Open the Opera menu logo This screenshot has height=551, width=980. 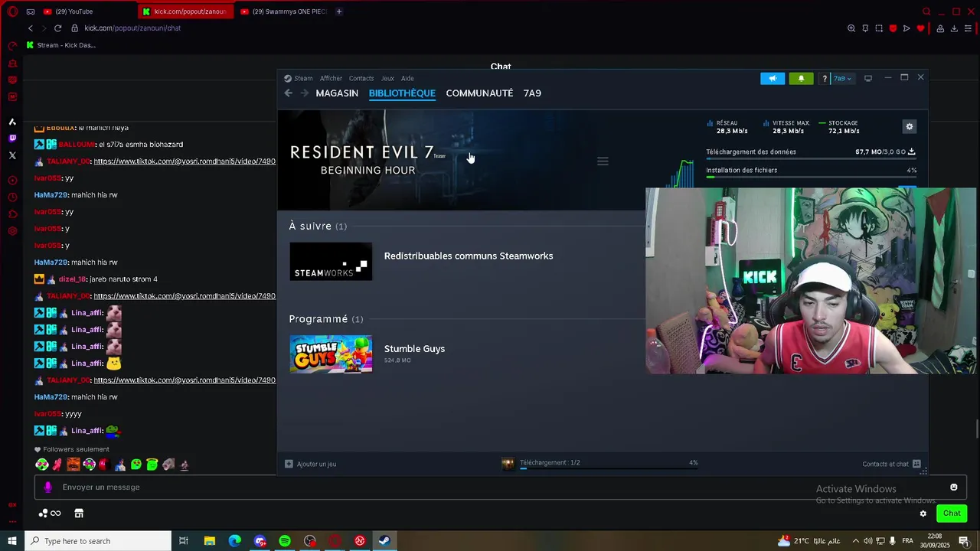coord(12,11)
